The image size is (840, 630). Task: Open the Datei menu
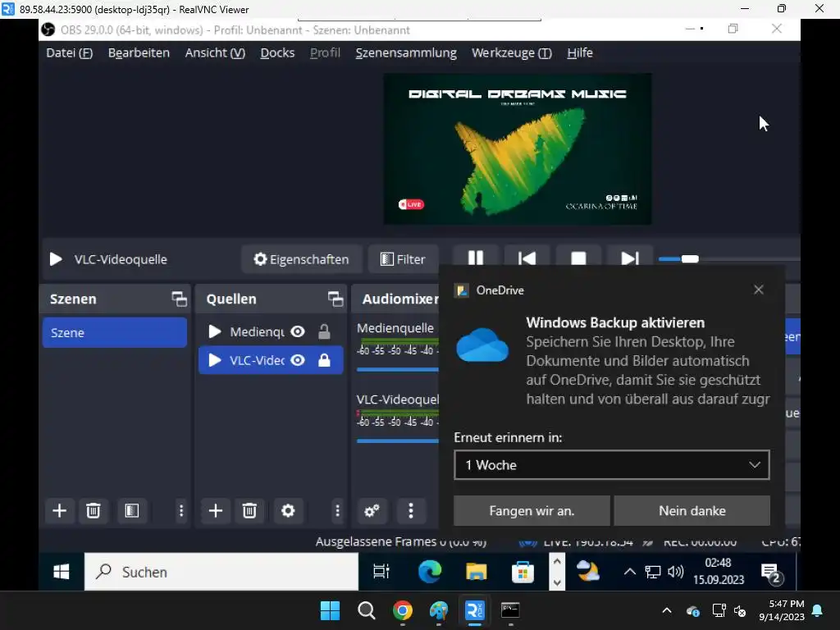tap(69, 52)
